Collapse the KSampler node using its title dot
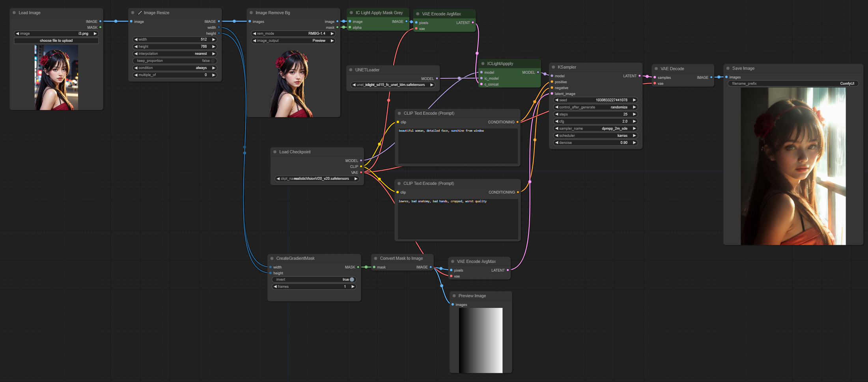The image size is (868, 382). [x=553, y=67]
